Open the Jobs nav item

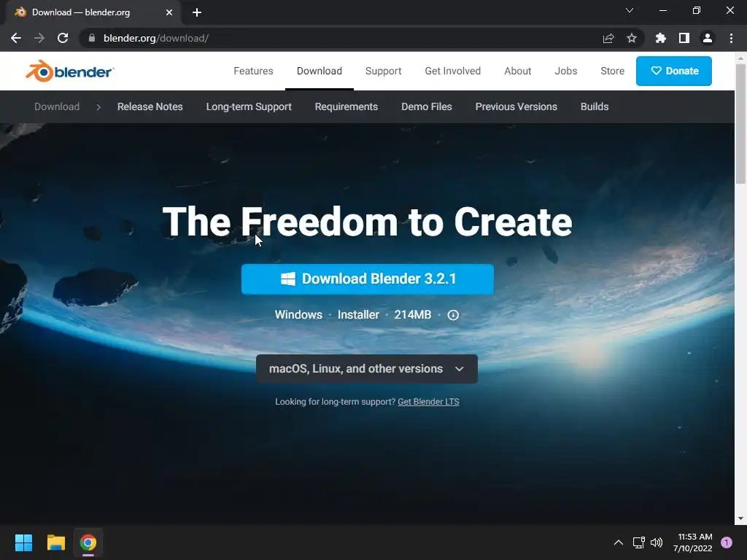tap(566, 71)
